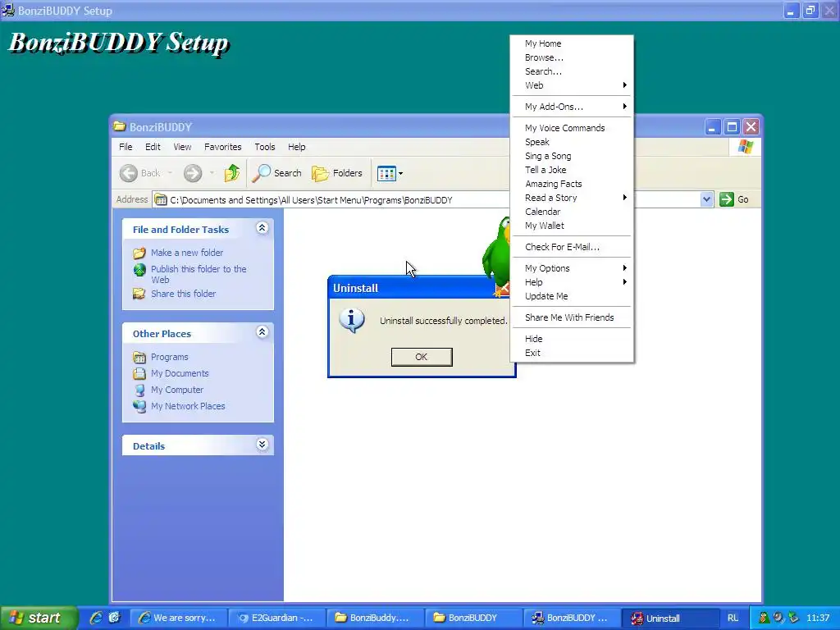
Task: Click the My Documents icon
Action: (x=139, y=373)
